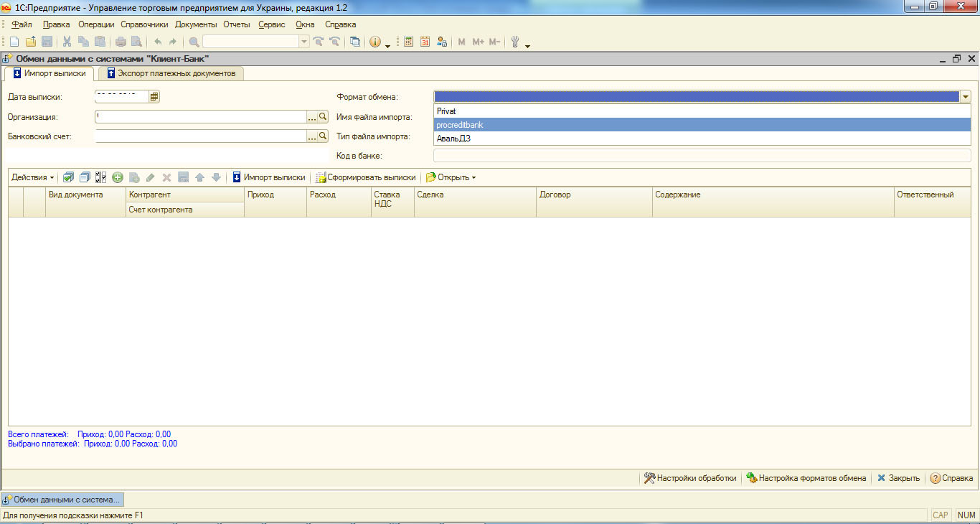Expand the Действия dropdown menu

[x=33, y=177]
